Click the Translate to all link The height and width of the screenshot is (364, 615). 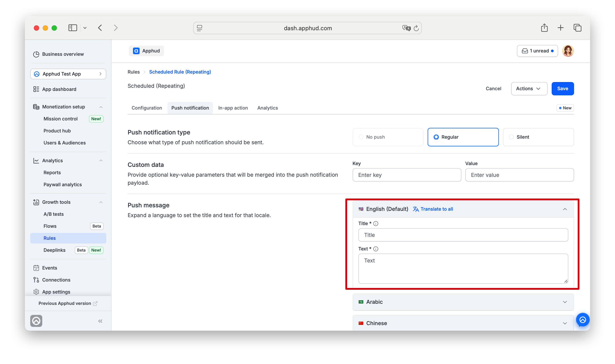(x=437, y=209)
